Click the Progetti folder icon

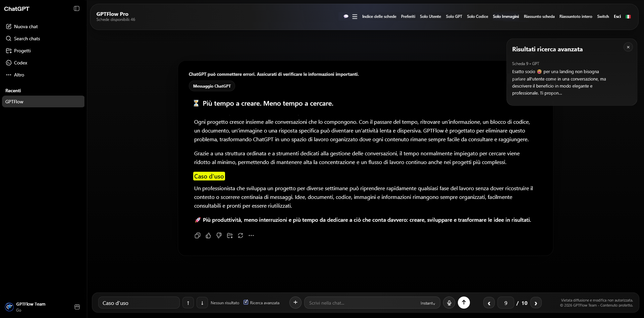pos(9,51)
